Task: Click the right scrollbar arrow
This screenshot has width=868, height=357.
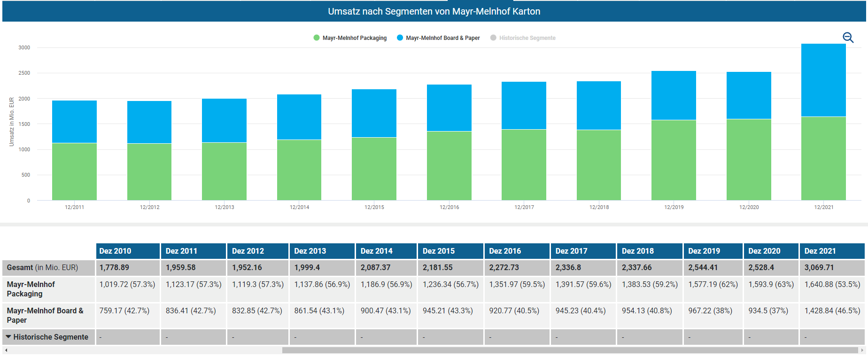Action: 862,350
